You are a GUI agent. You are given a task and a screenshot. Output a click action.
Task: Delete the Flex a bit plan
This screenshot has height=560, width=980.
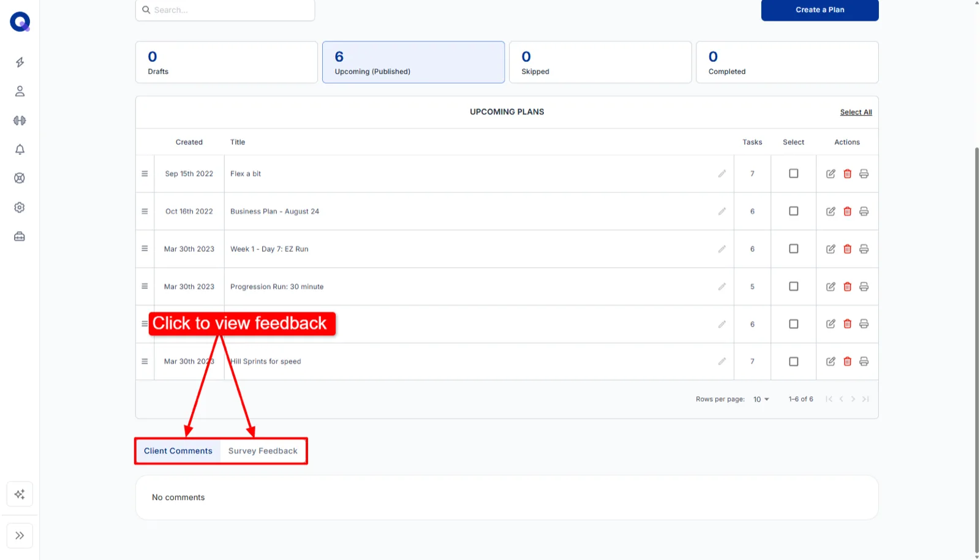tap(848, 174)
